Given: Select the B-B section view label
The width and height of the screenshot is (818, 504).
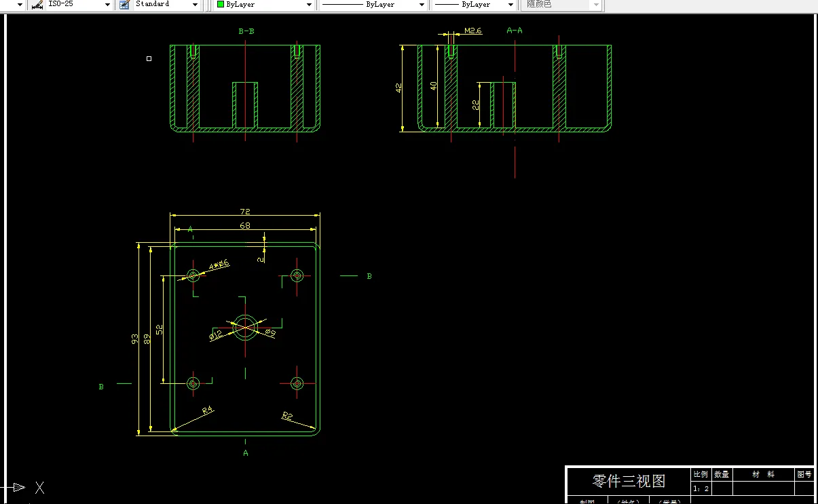Looking at the screenshot, I should click(246, 31).
